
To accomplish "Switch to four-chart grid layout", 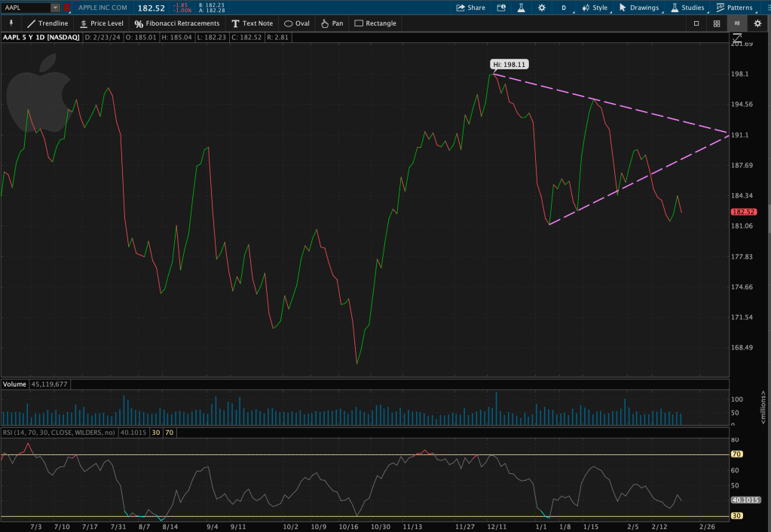I will coord(716,23).
